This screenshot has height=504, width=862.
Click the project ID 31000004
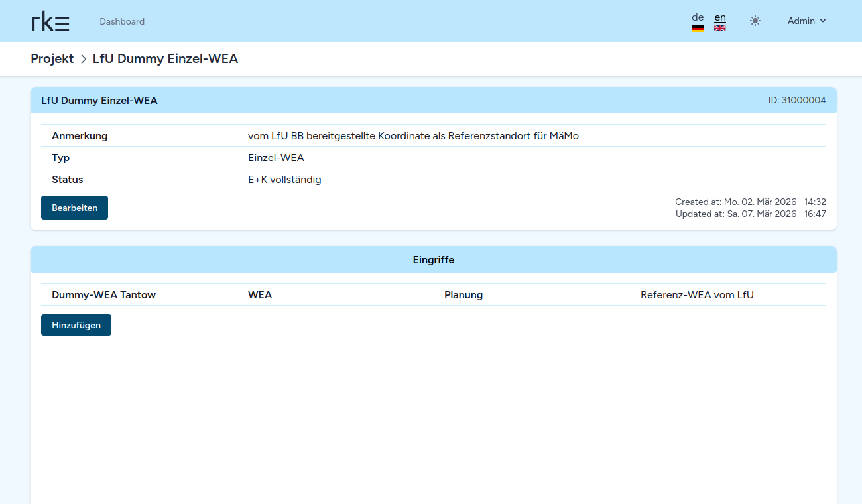[796, 101]
